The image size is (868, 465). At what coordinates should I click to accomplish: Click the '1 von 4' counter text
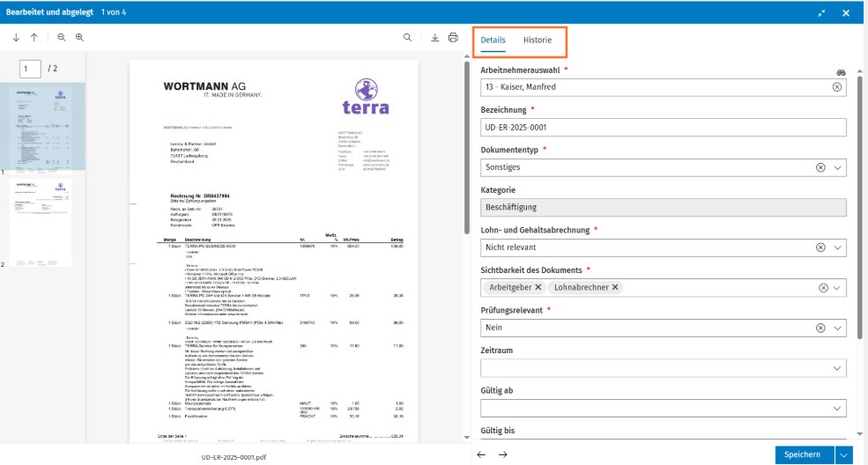point(114,12)
